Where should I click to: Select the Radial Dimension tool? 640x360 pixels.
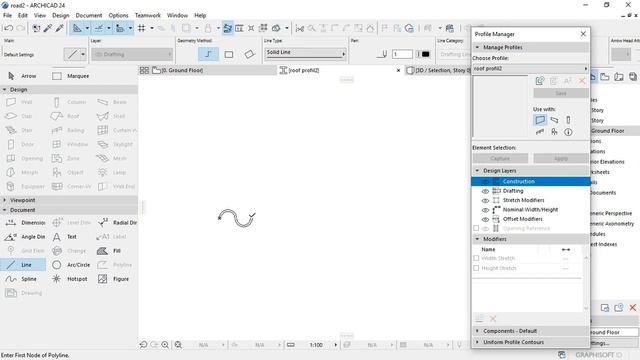[117, 222]
